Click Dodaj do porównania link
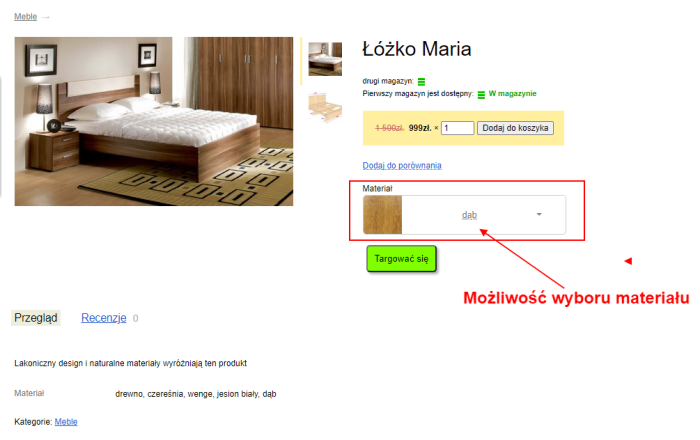Image resolution: width=700 pixels, height=440 pixels. 402,166
